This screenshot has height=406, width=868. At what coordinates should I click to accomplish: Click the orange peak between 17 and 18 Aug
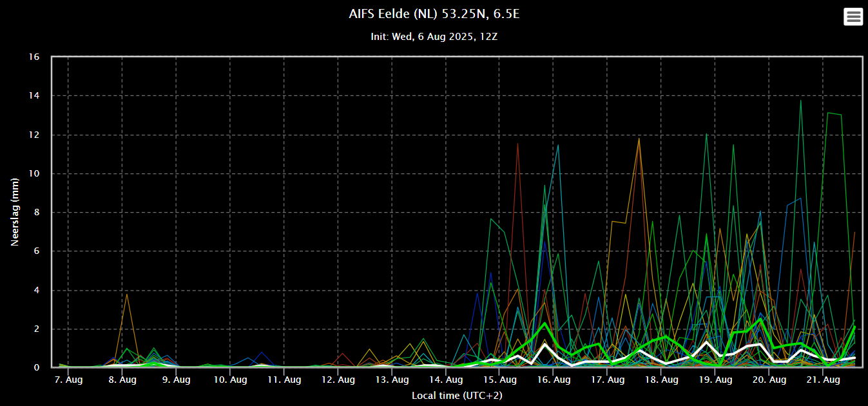click(639, 138)
